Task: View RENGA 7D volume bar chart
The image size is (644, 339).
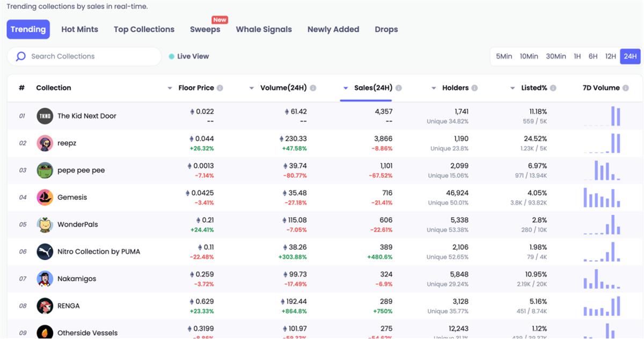Action: pyautogui.click(x=602, y=306)
